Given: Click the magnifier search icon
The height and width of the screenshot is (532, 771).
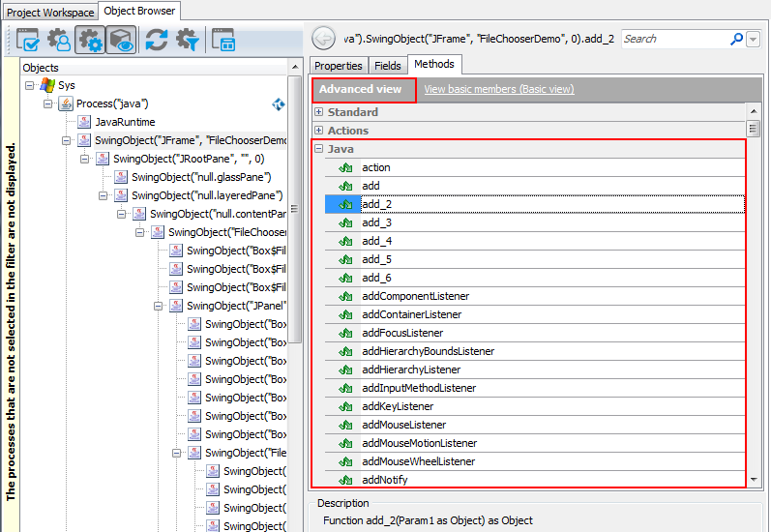Looking at the screenshot, I should (x=736, y=39).
